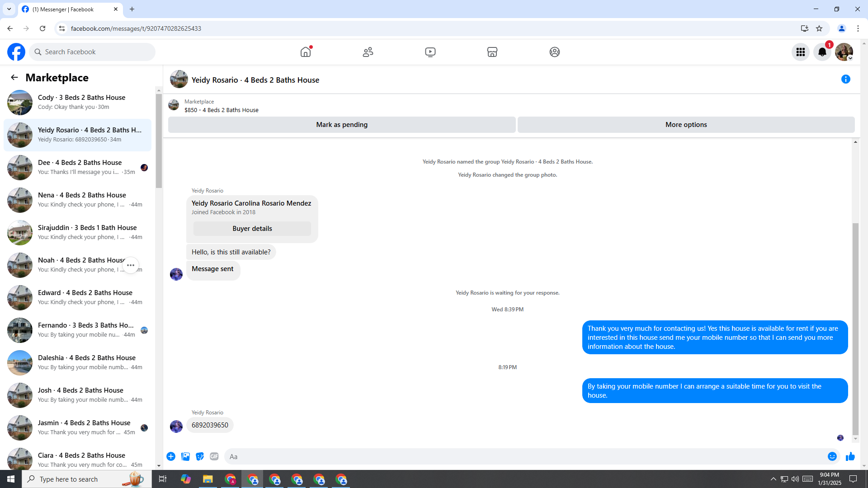Open Cody 3 Beds 2 Baths conversation
Screen dimensions: 868x488
[78, 103]
